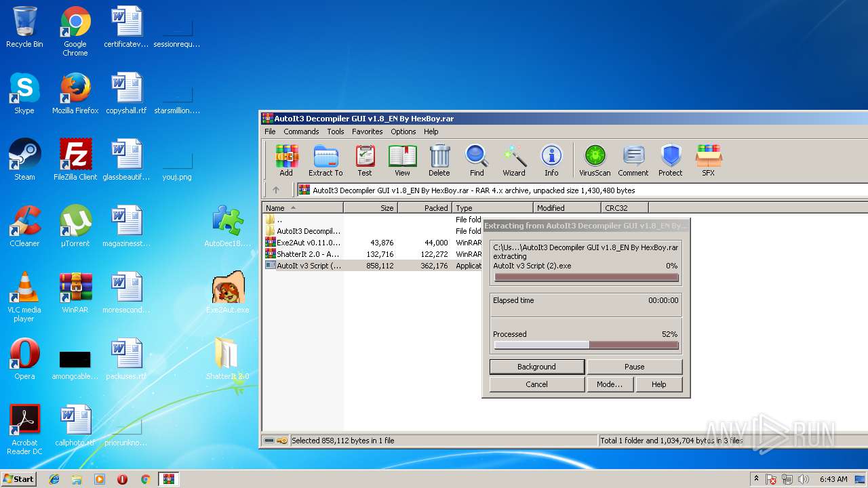Open Steam desktop shortcut
The height and width of the screenshot is (488, 868).
(24, 160)
